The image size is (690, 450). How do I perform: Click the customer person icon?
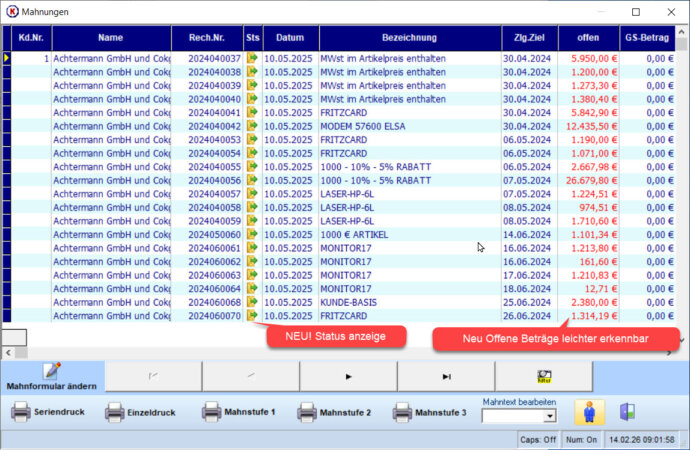(x=588, y=411)
